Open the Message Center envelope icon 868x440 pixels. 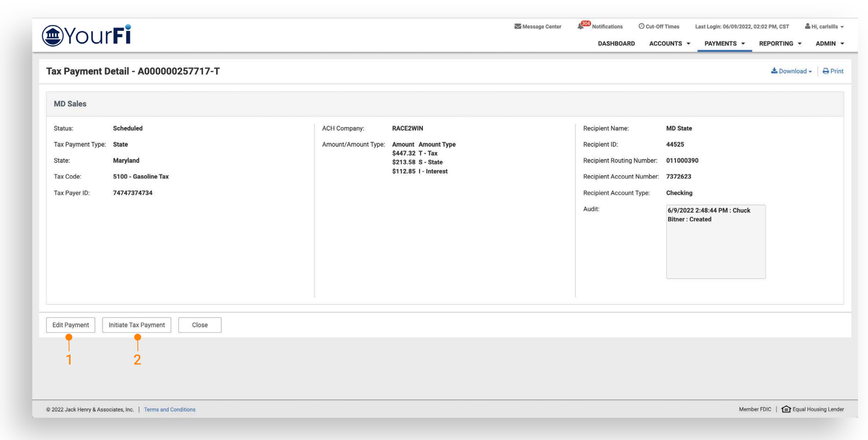[517, 26]
